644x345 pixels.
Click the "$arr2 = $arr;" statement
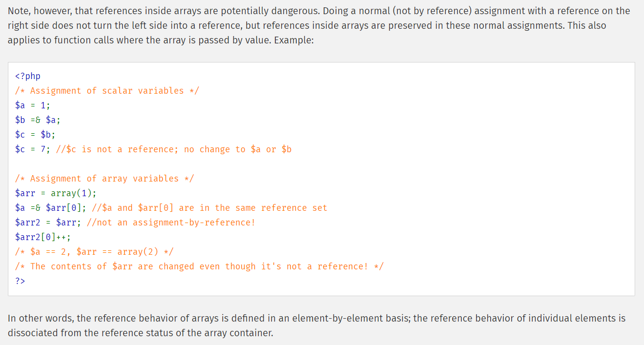[x=48, y=223]
